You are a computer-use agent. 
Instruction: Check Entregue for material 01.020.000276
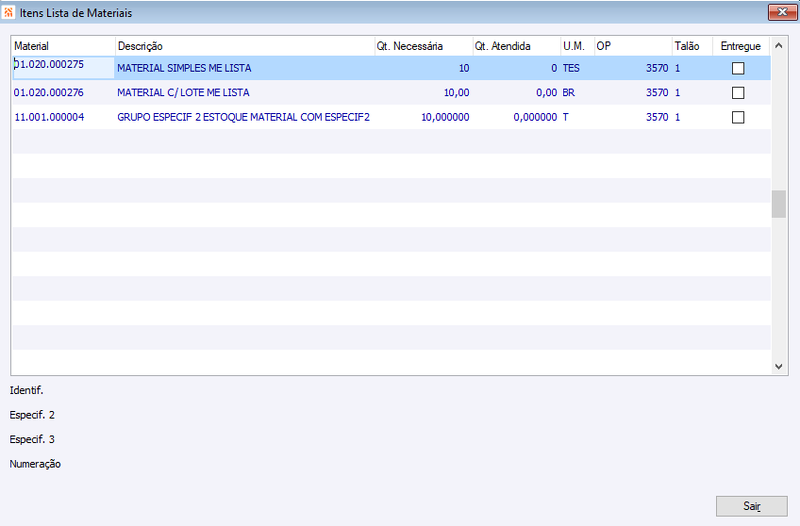[738, 92]
